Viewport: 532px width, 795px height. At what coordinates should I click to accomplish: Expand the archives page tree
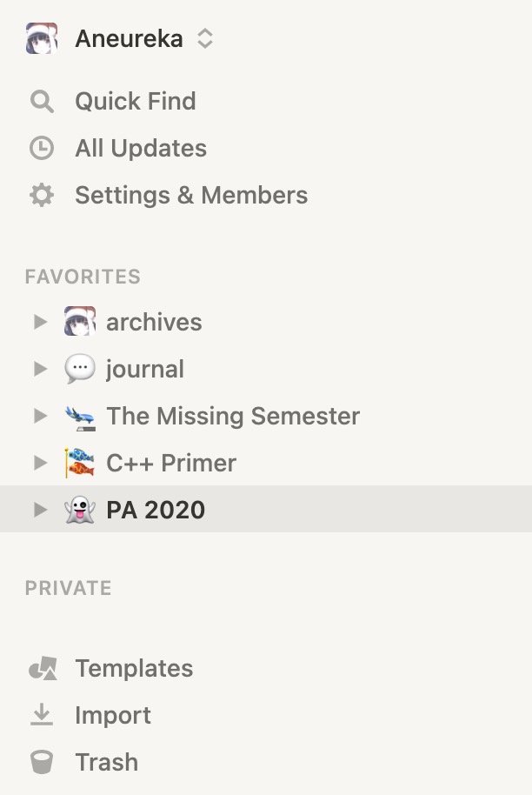pyautogui.click(x=39, y=322)
